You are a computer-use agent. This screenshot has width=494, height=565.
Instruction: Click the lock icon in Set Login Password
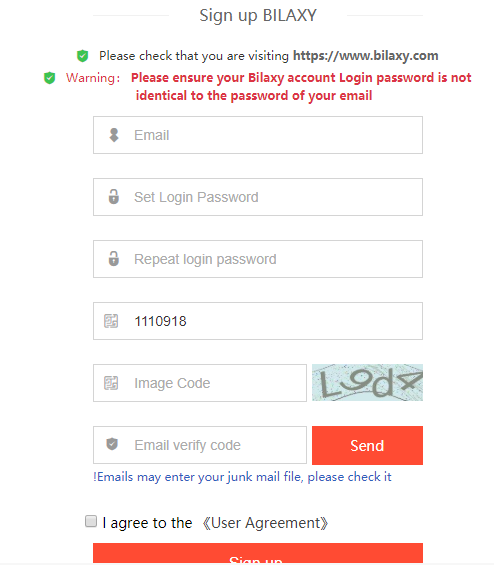click(x=114, y=197)
